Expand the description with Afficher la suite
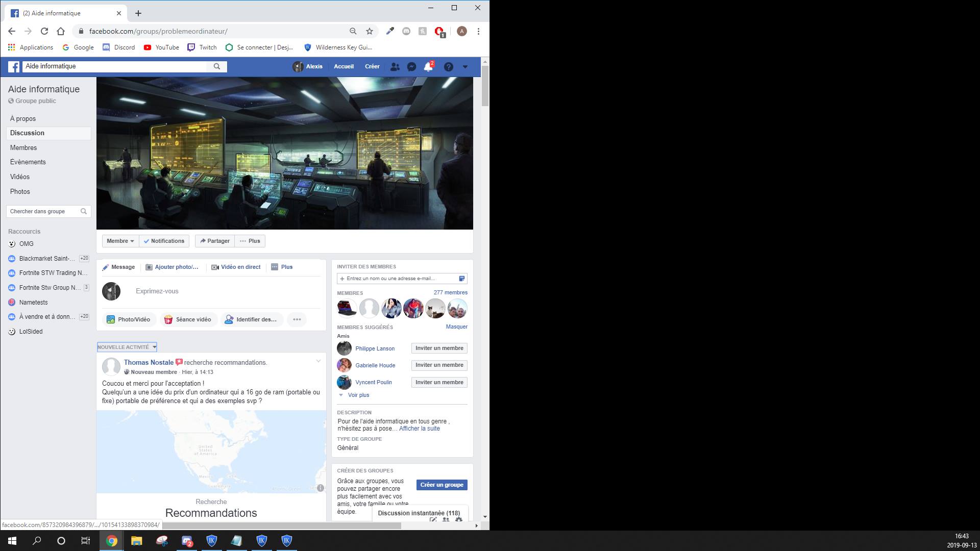This screenshot has width=980, height=551. coord(419,429)
